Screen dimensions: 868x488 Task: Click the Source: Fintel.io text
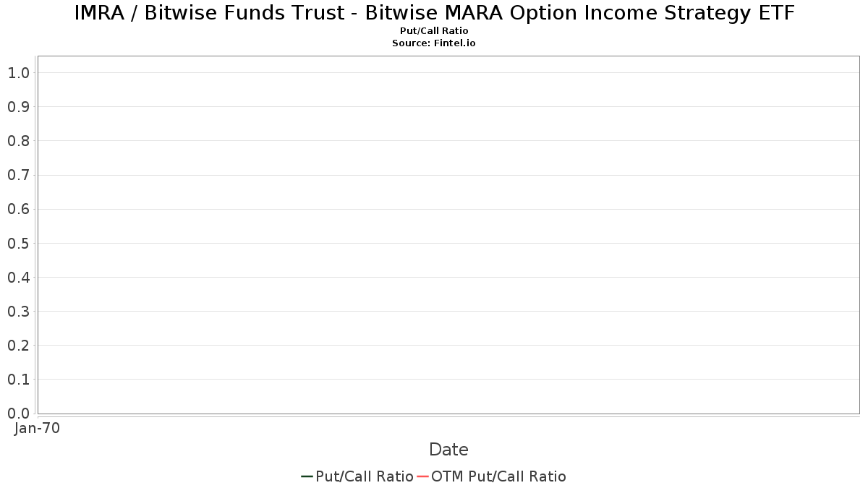click(434, 43)
